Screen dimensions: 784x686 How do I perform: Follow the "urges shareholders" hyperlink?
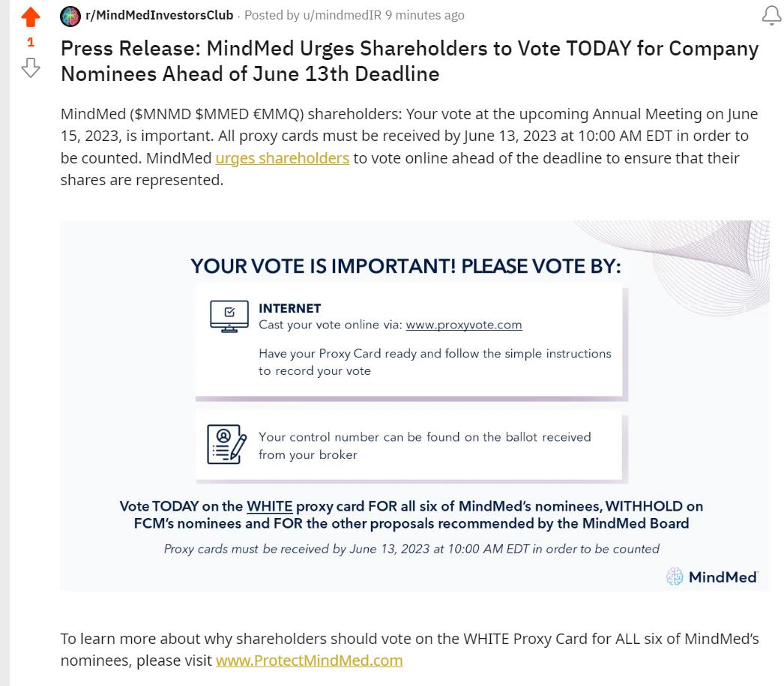point(282,158)
